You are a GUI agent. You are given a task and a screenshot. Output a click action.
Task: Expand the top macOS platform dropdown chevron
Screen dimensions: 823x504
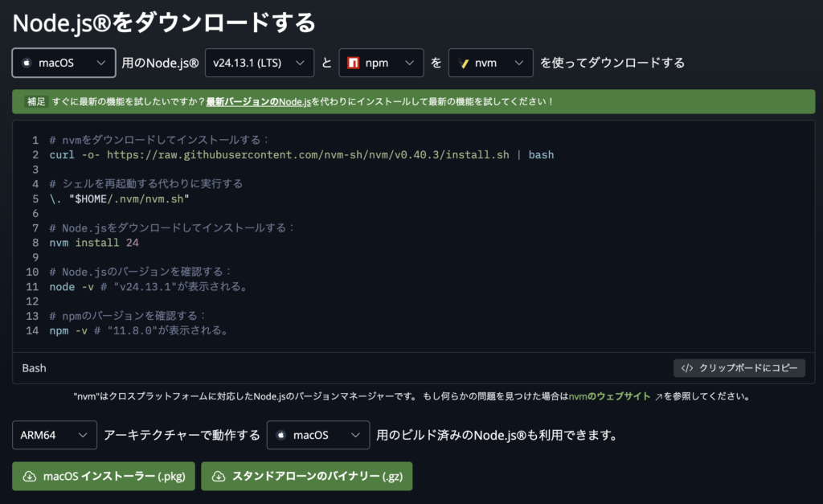click(100, 63)
